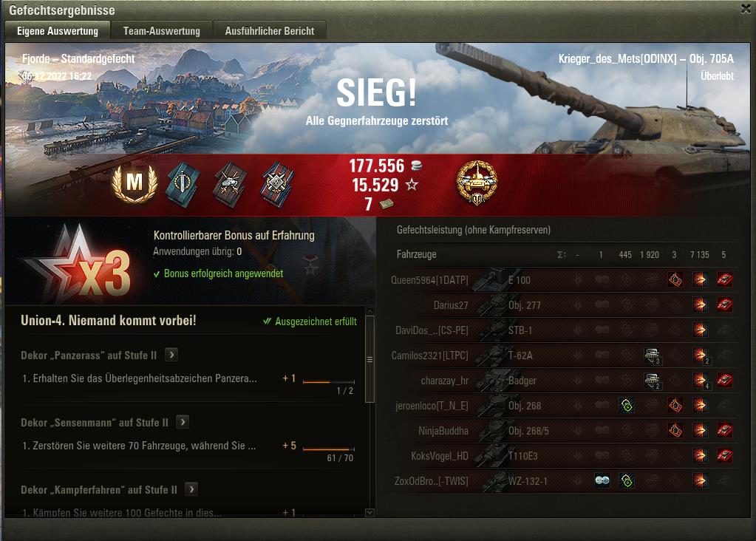Image resolution: width=756 pixels, height=541 pixels.
Task: Click the mission list scroll down arrow
Action: pos(370,513)
